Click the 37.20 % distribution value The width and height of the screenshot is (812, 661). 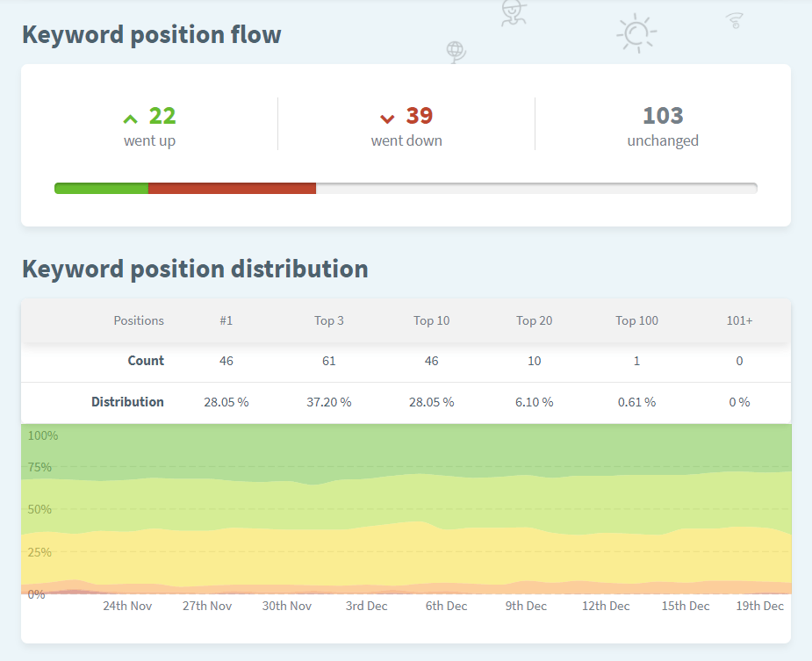point(329,402)
